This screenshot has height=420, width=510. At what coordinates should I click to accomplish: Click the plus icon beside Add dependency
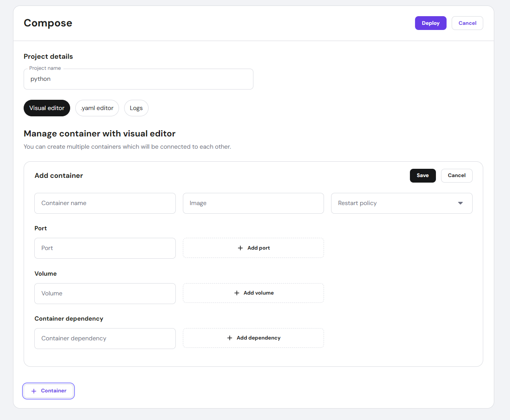click(x=230, y=338)
